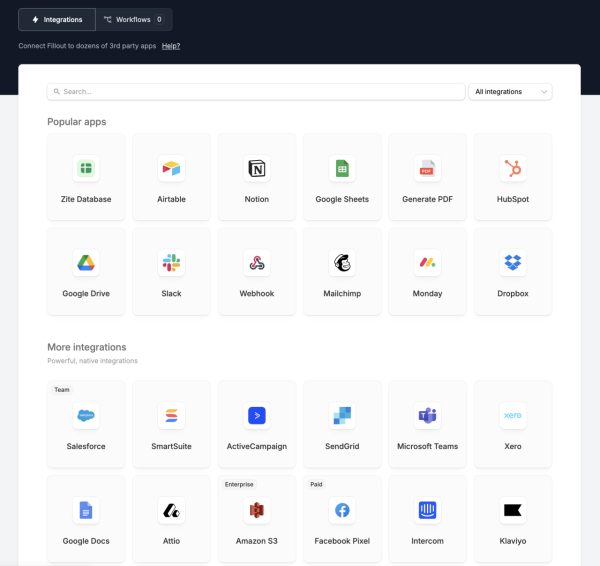Open the Dropbox integration icon
This screenshot has width=600, height=566.
coord(513,263)
